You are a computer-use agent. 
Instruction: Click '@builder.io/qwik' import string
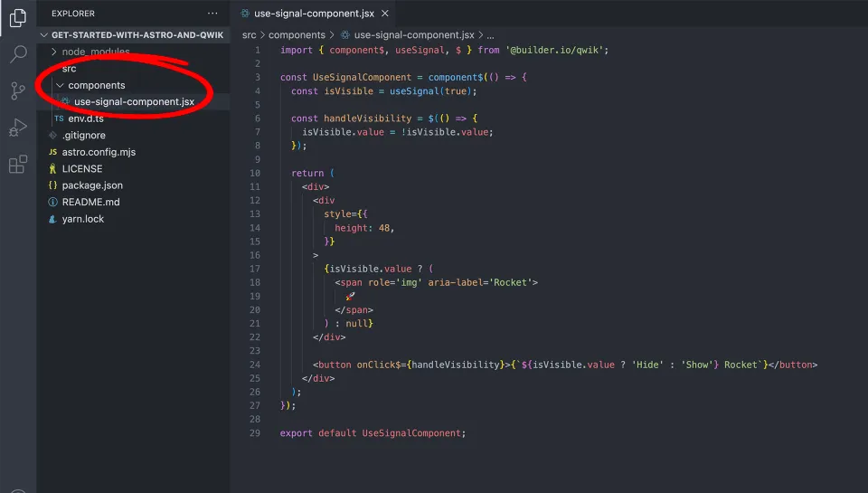[x=554, y=50]
